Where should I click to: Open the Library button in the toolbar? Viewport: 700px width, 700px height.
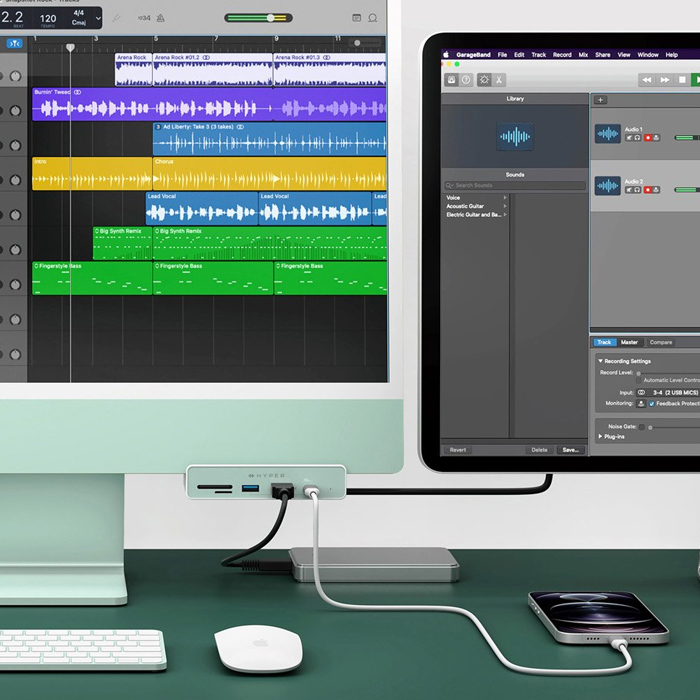(452, 80)
